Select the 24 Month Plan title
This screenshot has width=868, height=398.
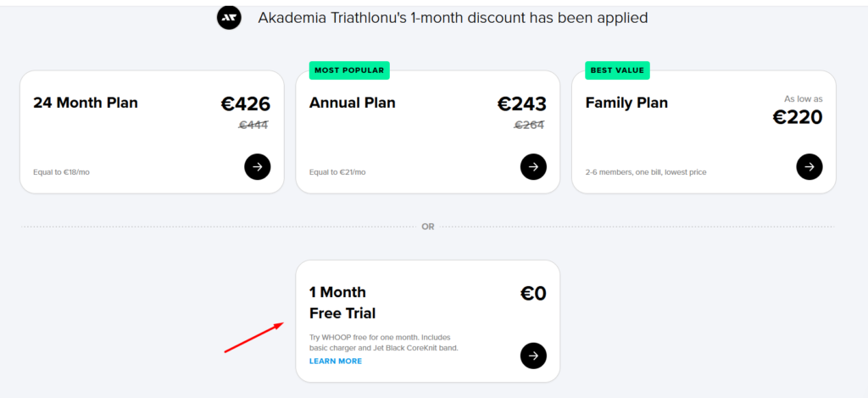[x=86, y=103]
